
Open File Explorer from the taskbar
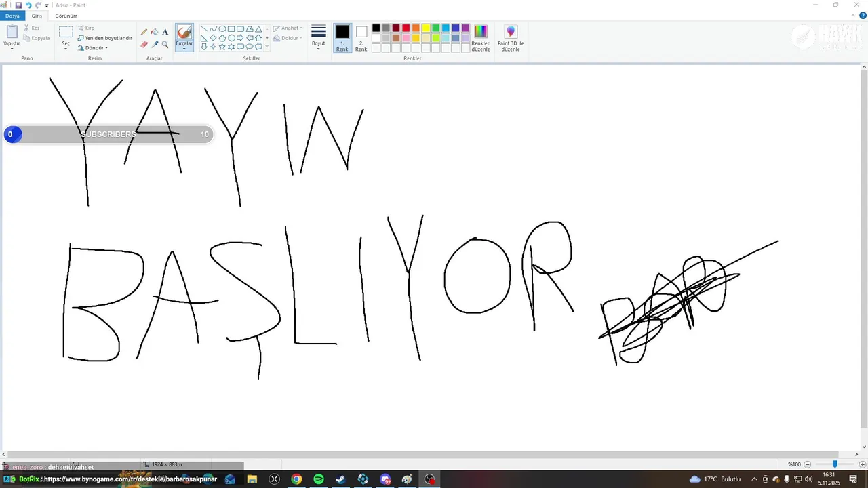pos(252,479)
